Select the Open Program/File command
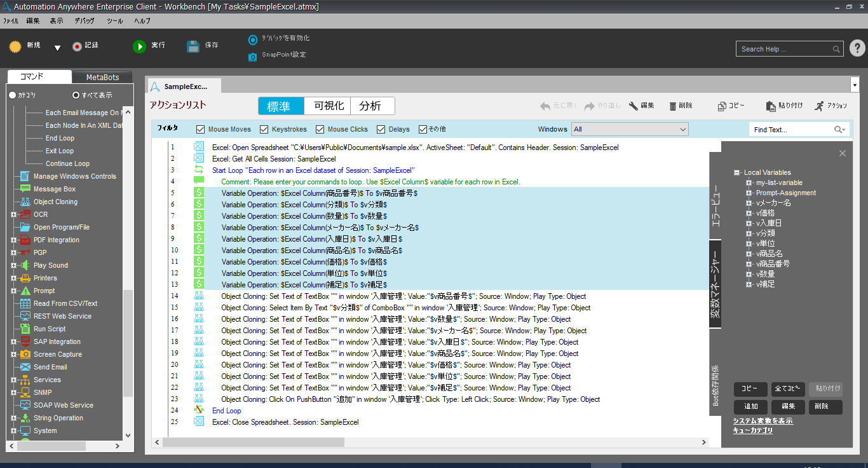Viewport: 868px width, 468px height. pos(62,227)
